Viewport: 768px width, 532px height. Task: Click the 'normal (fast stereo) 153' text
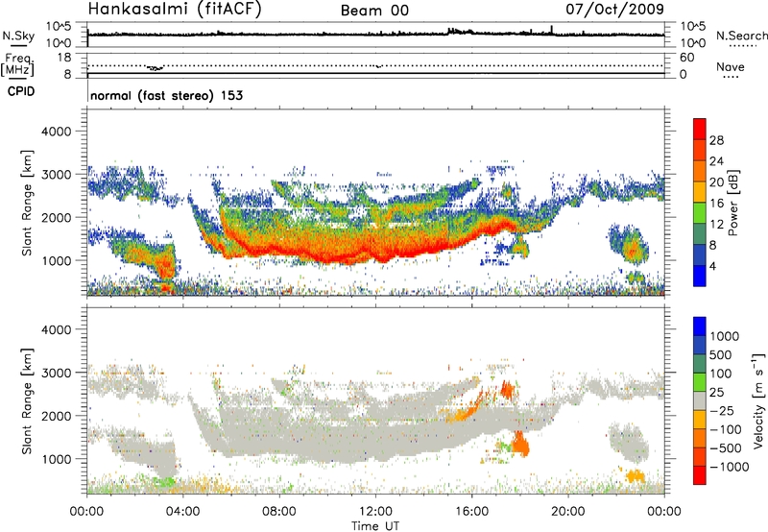(x=166, y=95)
